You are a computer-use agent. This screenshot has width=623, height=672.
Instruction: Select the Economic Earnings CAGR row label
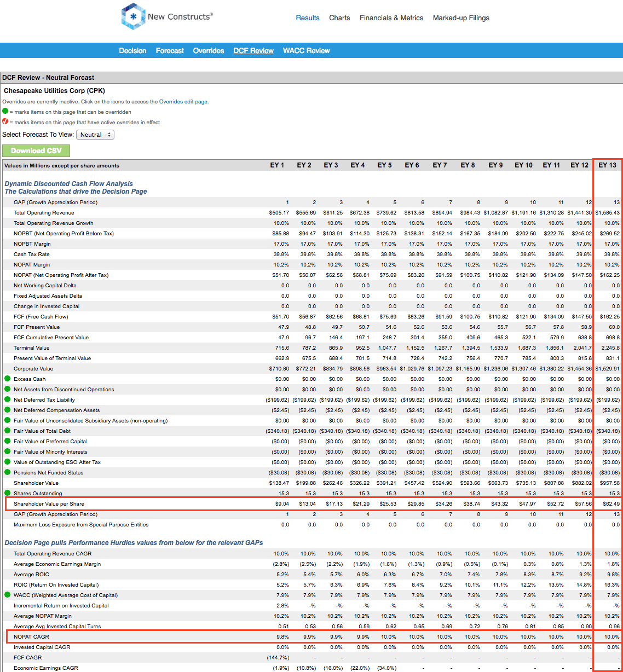46,668
